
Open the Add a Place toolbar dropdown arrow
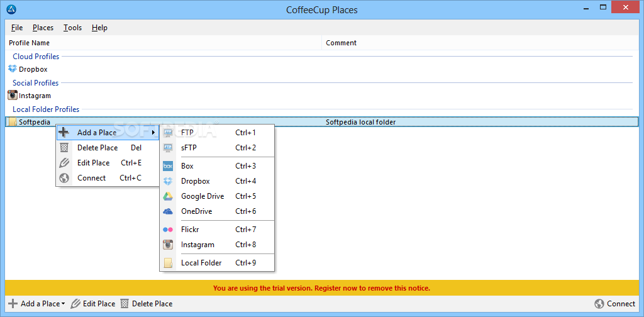click(x=64, y=304)
